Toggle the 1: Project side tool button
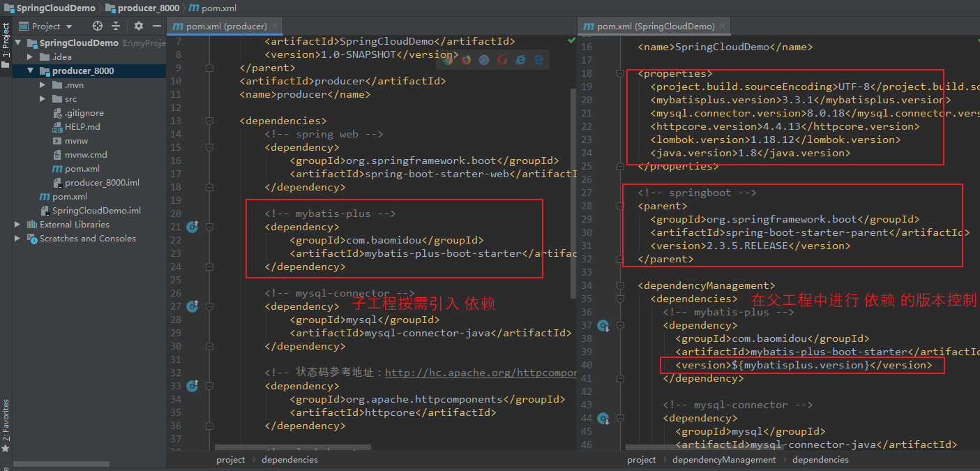 pyautogui.click(x=6, y=47)
